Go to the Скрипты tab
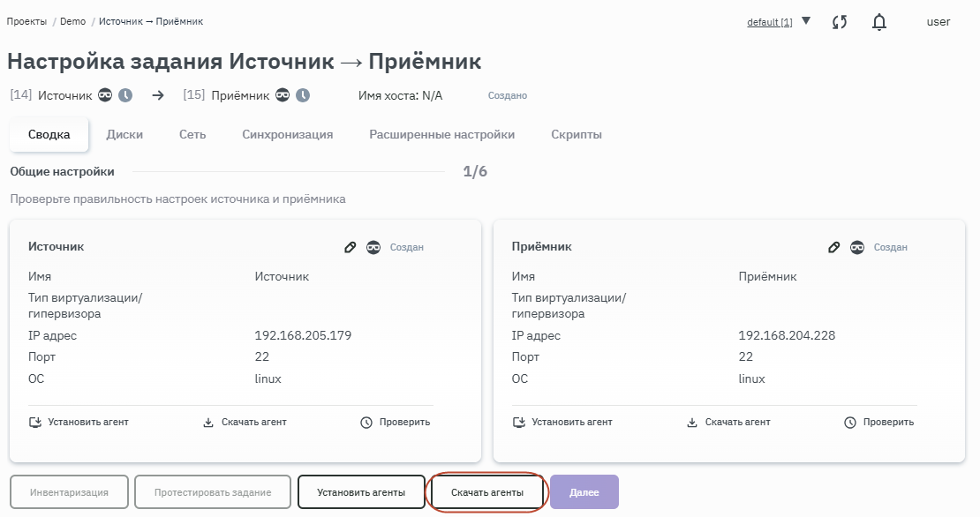Viewport: 980px width, 517px height. tap(577, 135)
